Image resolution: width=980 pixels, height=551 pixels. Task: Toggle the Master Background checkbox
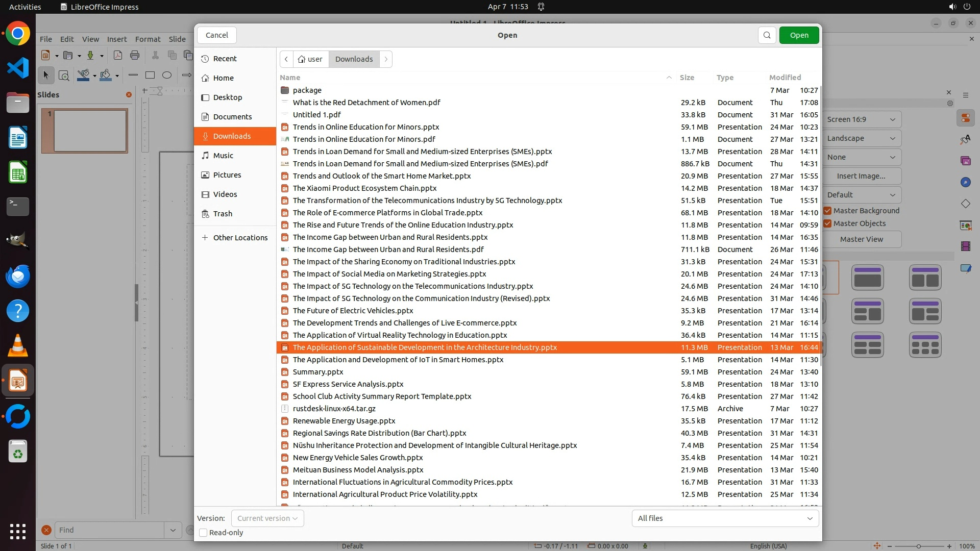(x=828, y=211)
